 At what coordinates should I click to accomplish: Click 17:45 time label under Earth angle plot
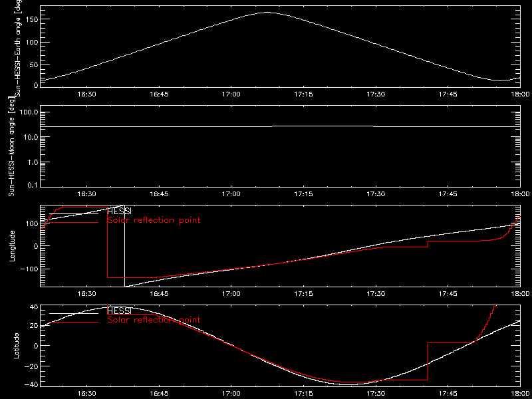tap(448, 94)
